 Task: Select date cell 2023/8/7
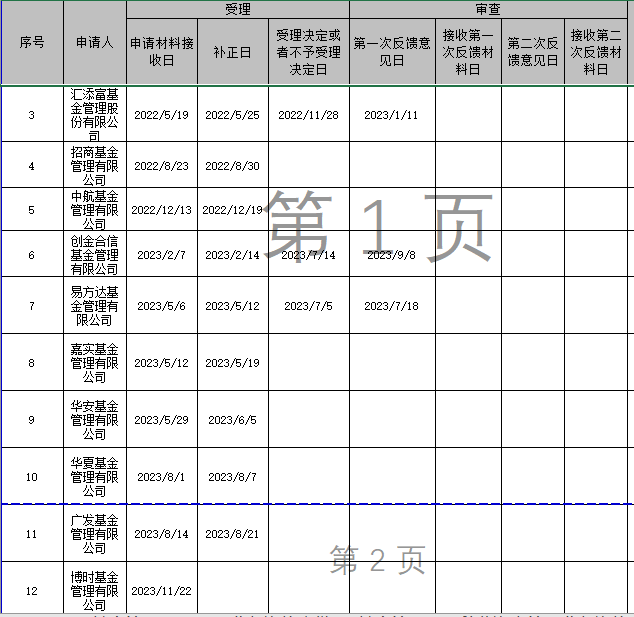click(232, 477)
